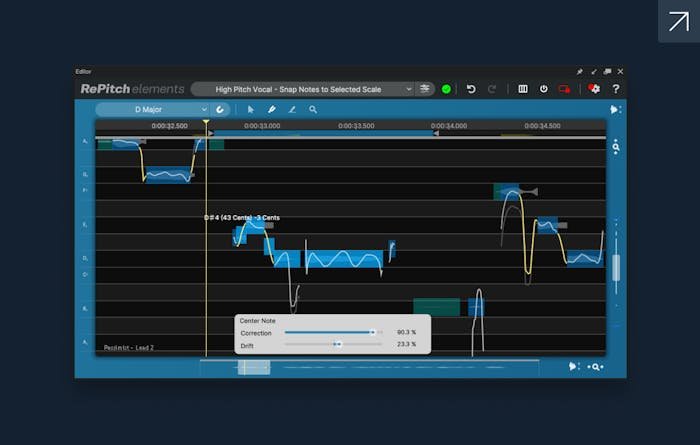This screenshot has height=445, width=700.
Task: Click the grid columns view icon
Action: pos(522,89)
